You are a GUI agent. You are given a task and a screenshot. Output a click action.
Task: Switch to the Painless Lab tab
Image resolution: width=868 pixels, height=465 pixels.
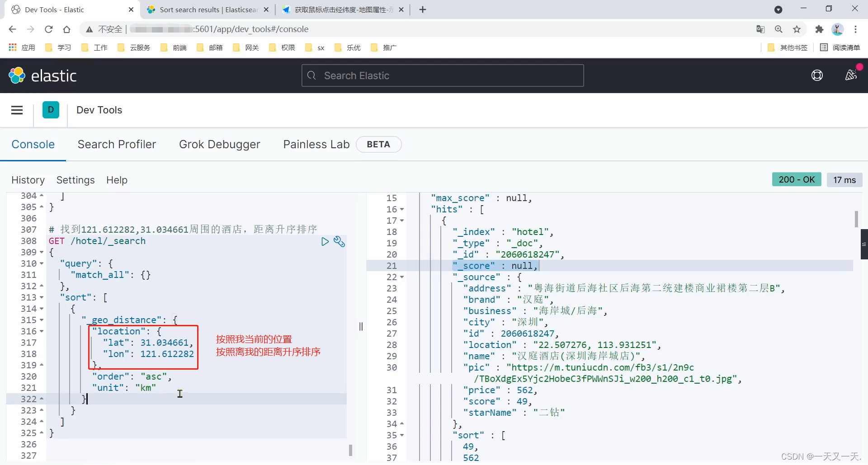316,145
